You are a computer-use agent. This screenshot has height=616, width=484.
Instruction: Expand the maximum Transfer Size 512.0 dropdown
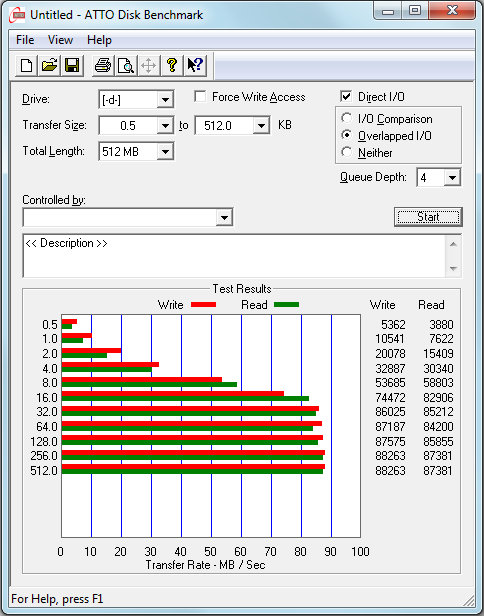click(x=261, y=126)
